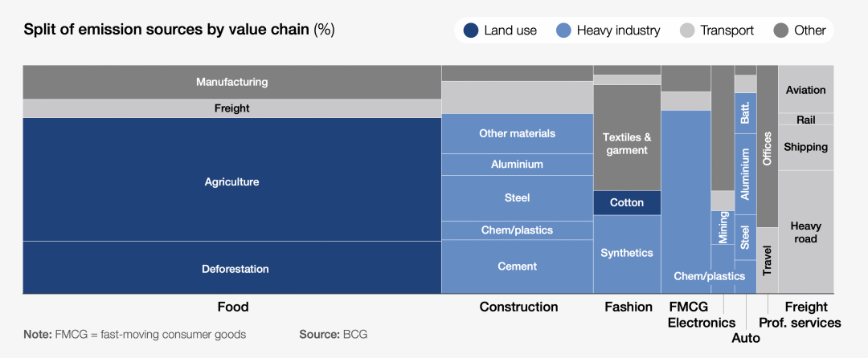Click the Batt. segment in Auto
The width and height of the screenshot is (868, 358).
[745, 113]
